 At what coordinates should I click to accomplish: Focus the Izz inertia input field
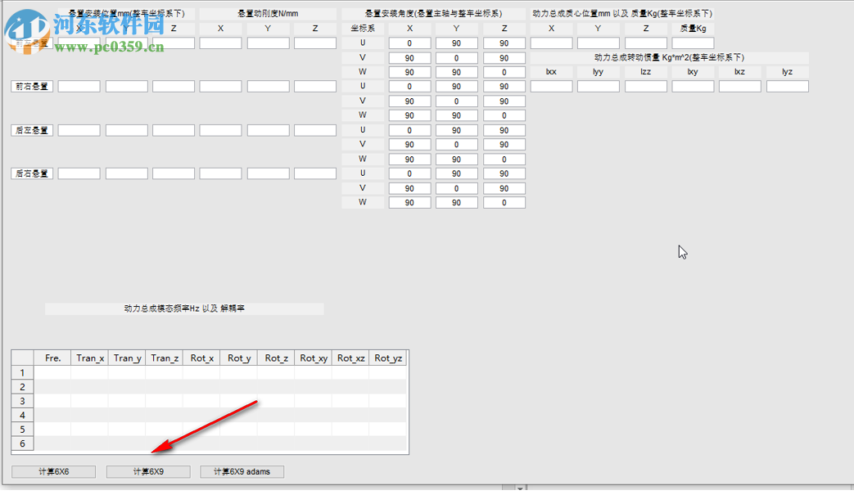tap(645, 86)
